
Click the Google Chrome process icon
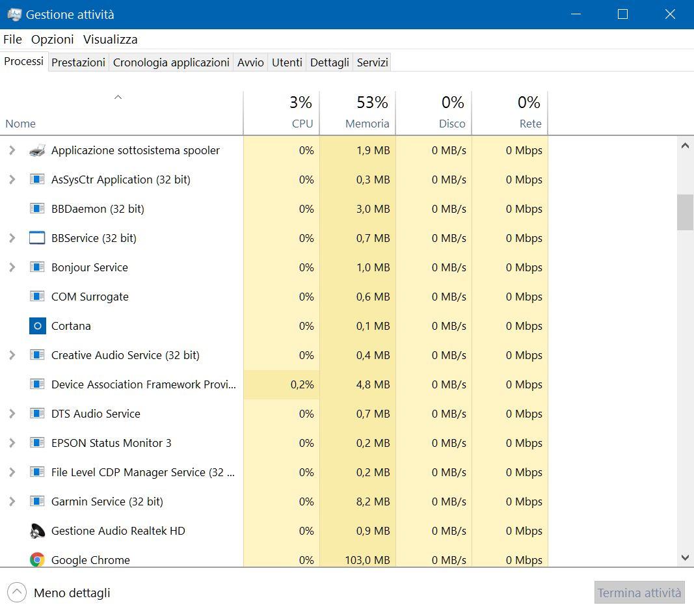click(x=37, y=559)
